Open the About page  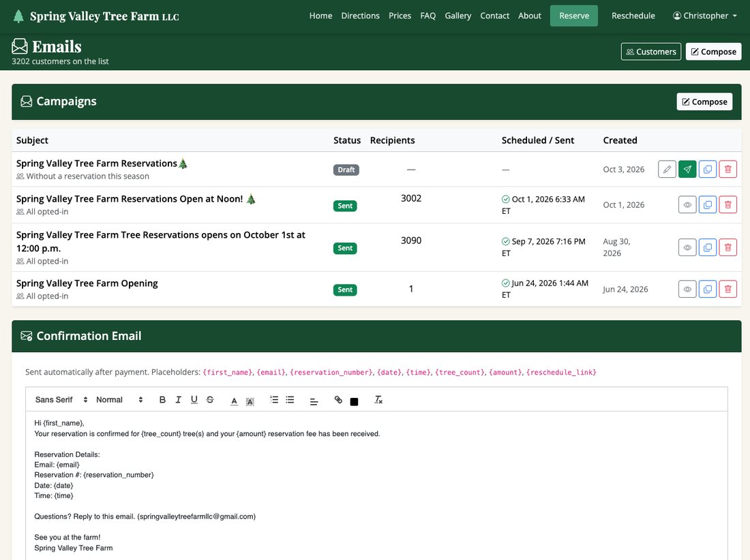(530, 16)
